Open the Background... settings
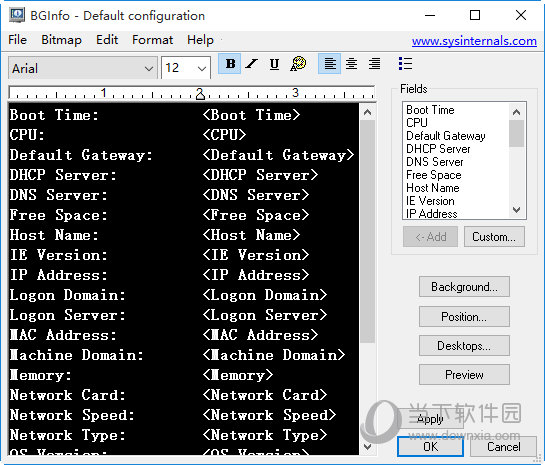 click(x=464, y=287)
